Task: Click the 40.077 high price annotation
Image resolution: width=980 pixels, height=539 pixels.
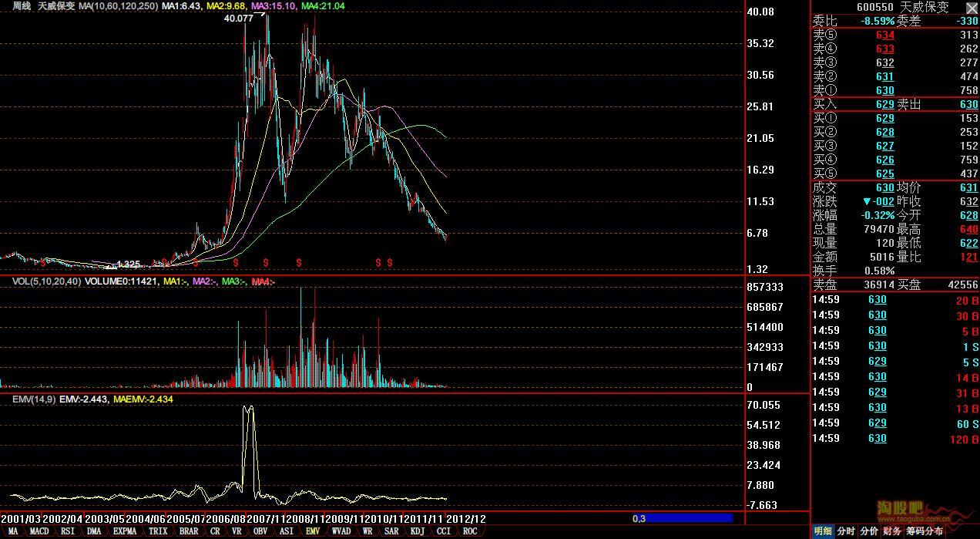Action: point(238,19)
